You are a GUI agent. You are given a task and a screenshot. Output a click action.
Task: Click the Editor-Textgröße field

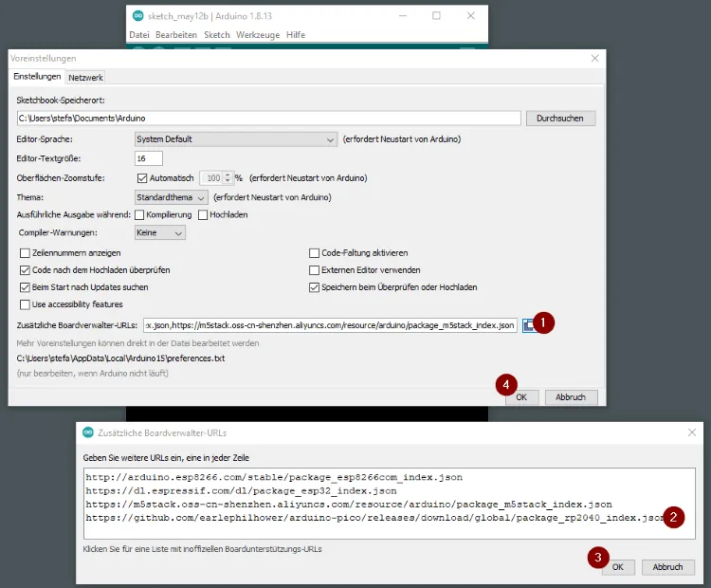click(149, 158)
